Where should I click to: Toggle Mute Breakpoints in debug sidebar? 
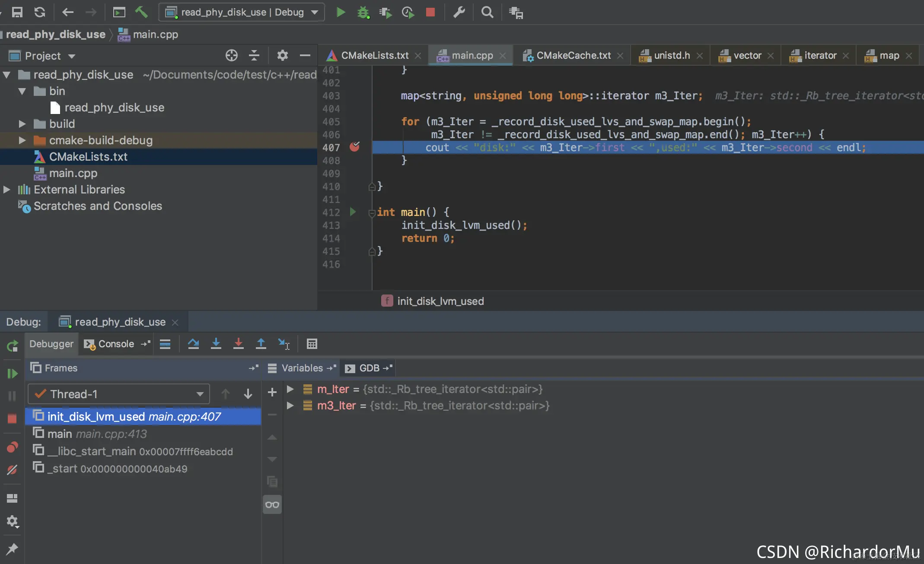12,470
